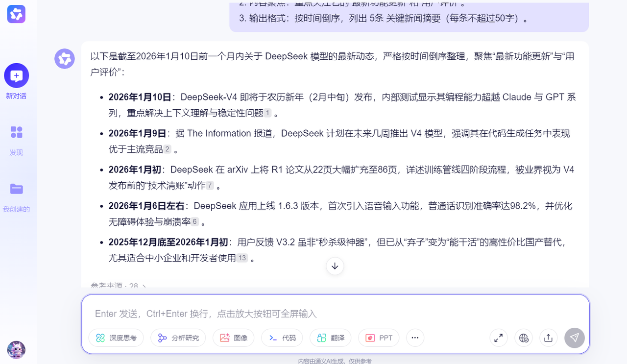
Task: Jump to bottom with the down-arrow button
Action: tap(335, 266)
